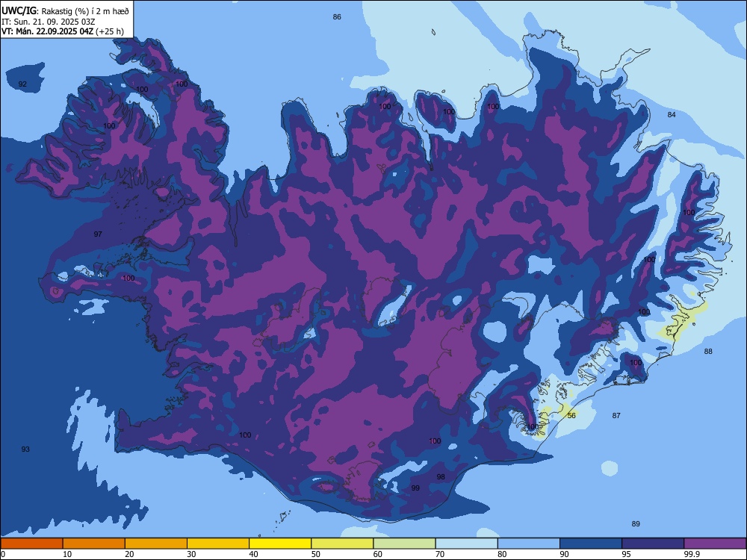Click the 10–20 orange legend swatch
The width and height of the screenshot is (747, 560).
pyautogui.click(x=94, y=544)
